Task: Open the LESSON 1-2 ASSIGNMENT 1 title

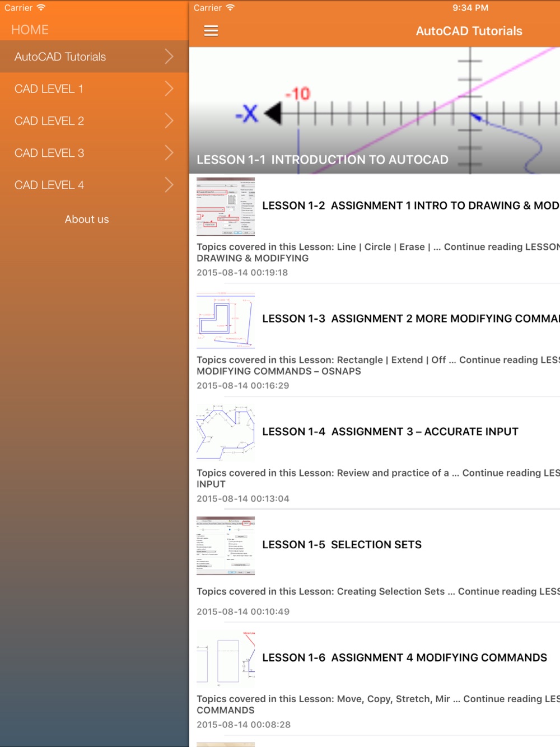Action: pyautogui.click(x=411, y=206)
